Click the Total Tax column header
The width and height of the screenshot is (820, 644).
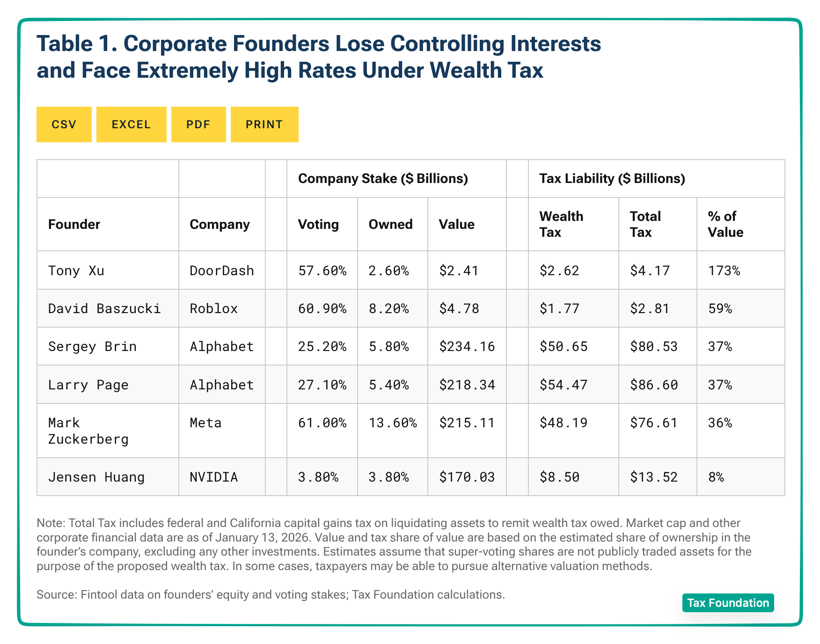pyautogui.click(x=645, y=224)
